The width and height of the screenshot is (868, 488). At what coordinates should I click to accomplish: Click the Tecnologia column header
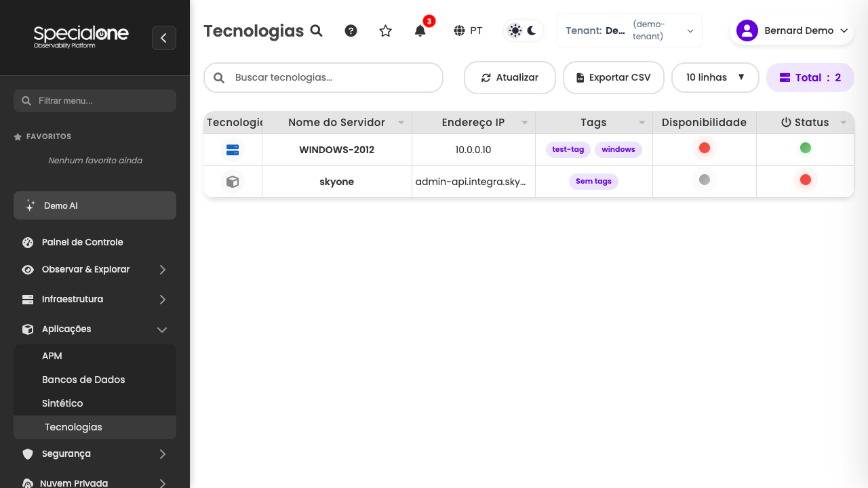coord(233,123)
